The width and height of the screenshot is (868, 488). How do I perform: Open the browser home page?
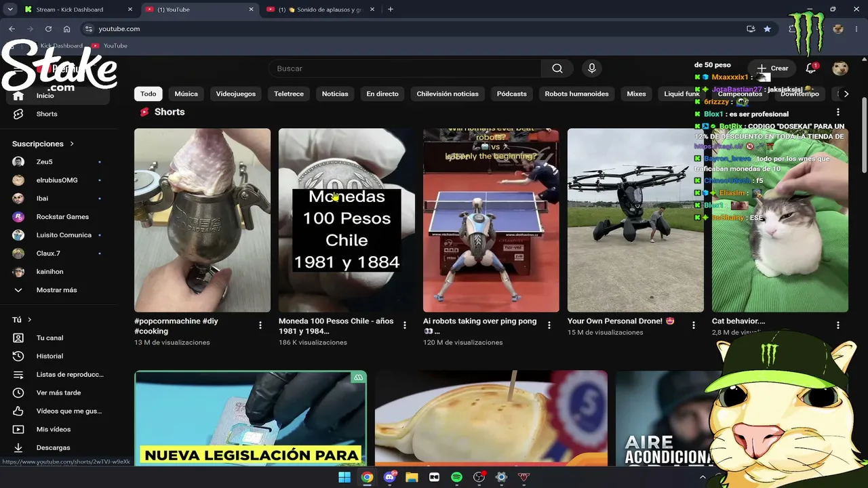click(66, 29)
